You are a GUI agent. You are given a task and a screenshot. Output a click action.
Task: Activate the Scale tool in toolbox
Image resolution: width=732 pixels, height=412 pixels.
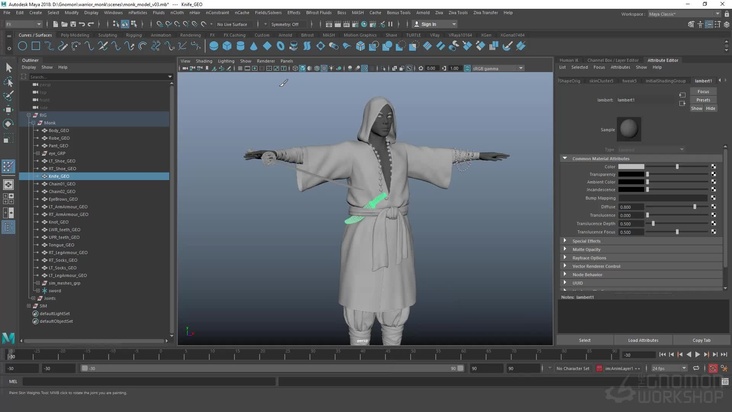[x=8, y=139]
